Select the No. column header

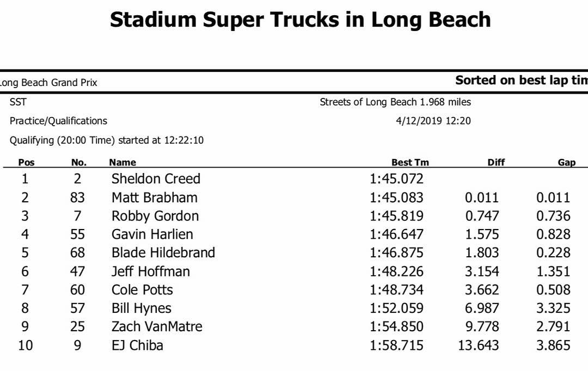pyautogui.click(x=79, y=162)
